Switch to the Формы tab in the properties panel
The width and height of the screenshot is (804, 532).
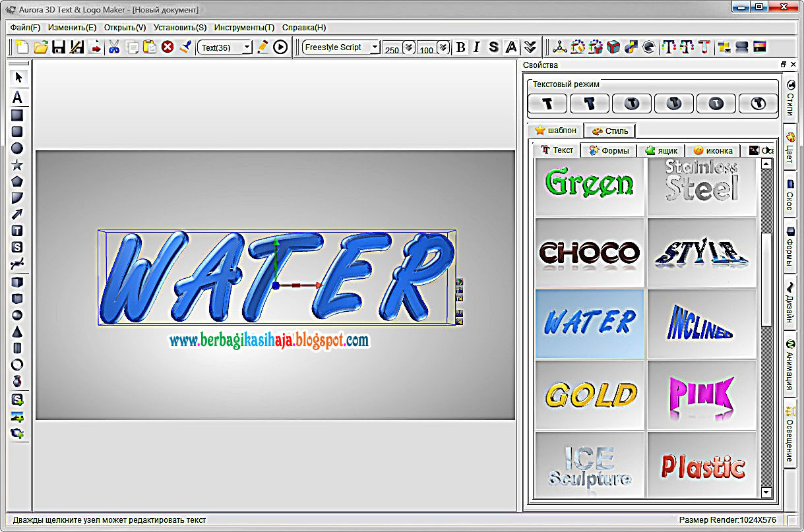608,150
